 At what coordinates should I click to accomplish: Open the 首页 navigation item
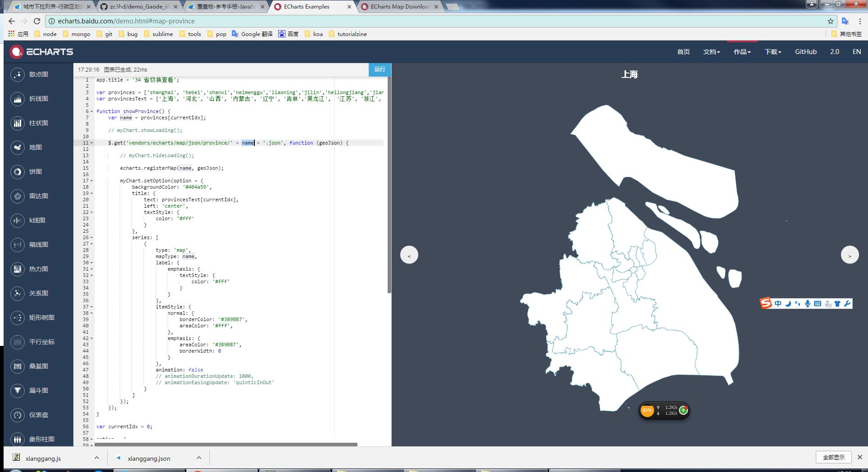[683, 52]
